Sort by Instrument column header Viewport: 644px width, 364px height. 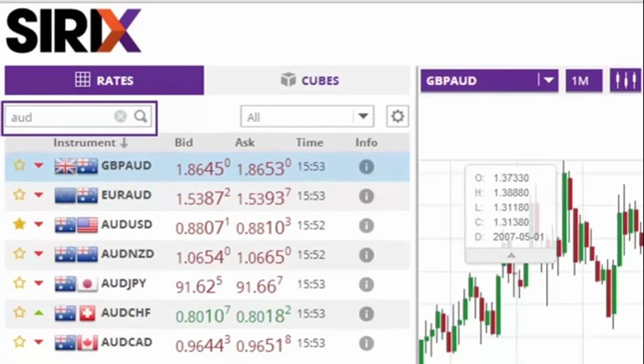(90, 143)
